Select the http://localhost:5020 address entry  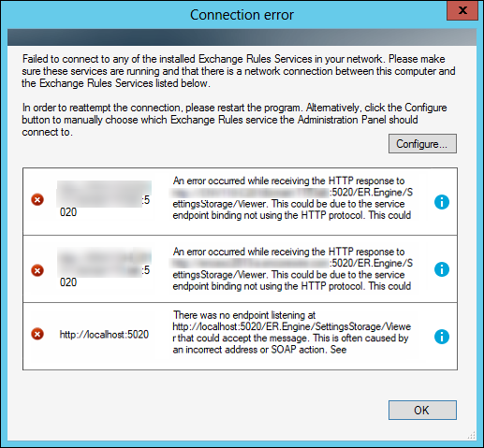tap(104, 335)
